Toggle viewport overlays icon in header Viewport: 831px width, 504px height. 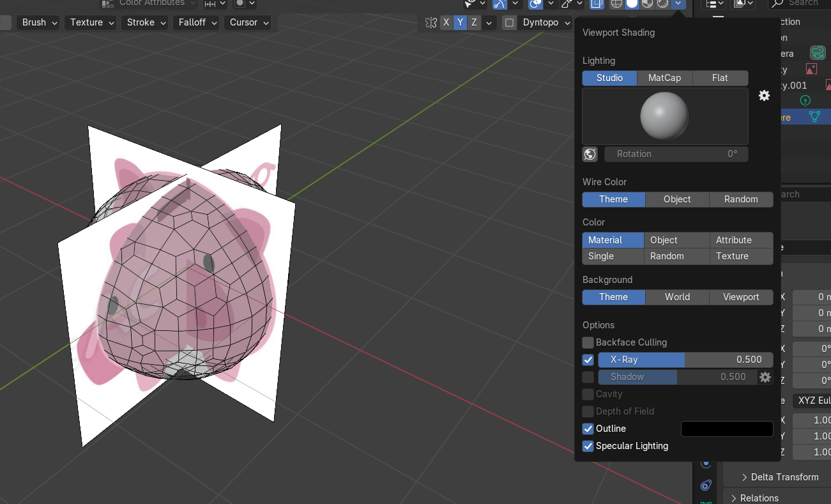click(x=535, y=3)
